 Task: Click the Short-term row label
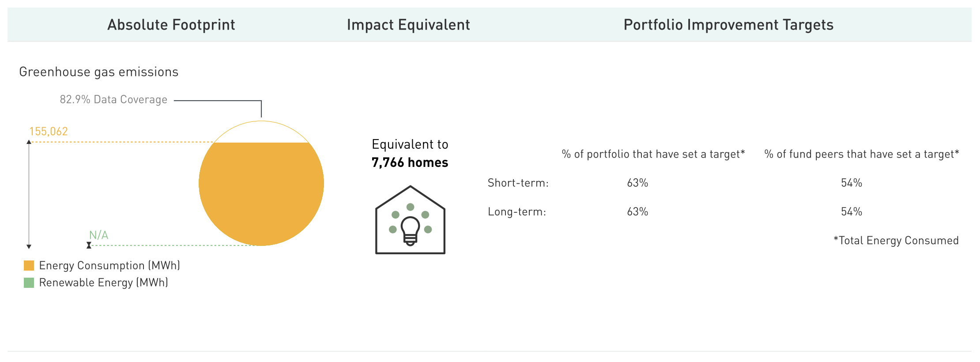coord(518,183)
